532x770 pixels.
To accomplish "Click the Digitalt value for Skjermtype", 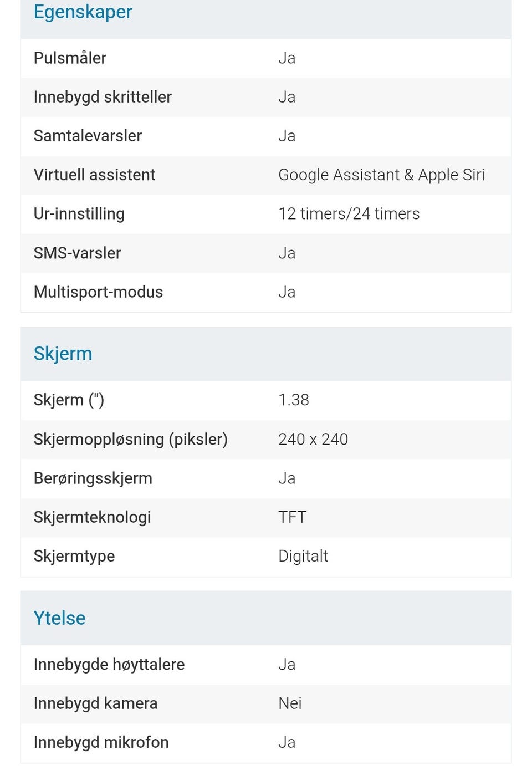I will point(303,556).
